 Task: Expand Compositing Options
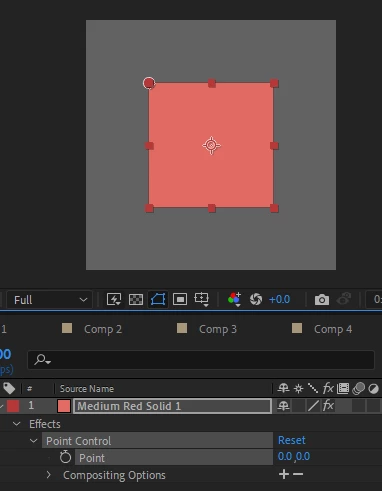pyautogui.click(x=49, y=475)
